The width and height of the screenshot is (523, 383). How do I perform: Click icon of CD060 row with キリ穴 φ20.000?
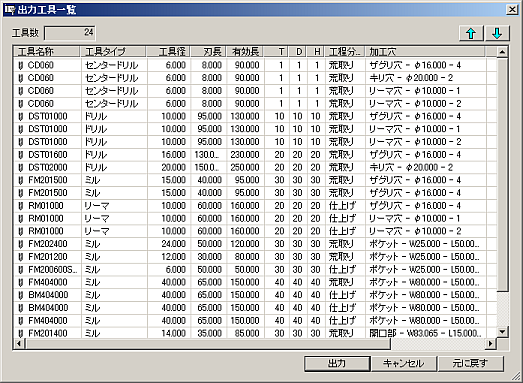tap(21, 78)
